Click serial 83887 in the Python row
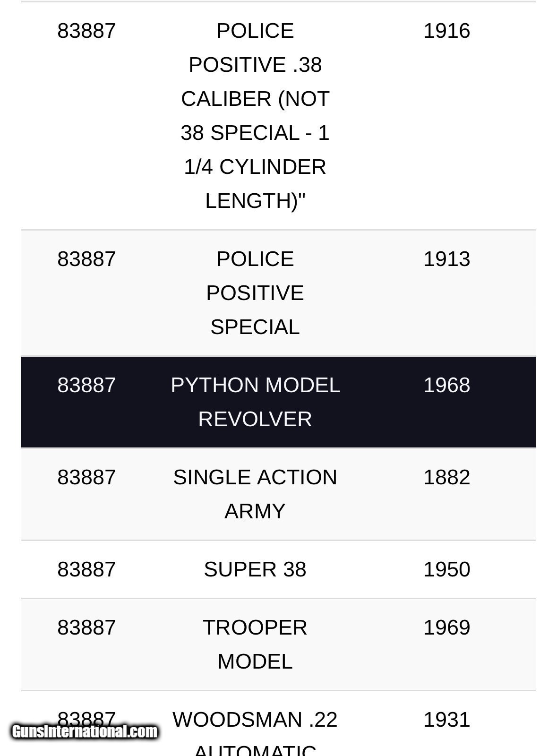The height and width of the screenshot is (756, 557). point(86,386)
